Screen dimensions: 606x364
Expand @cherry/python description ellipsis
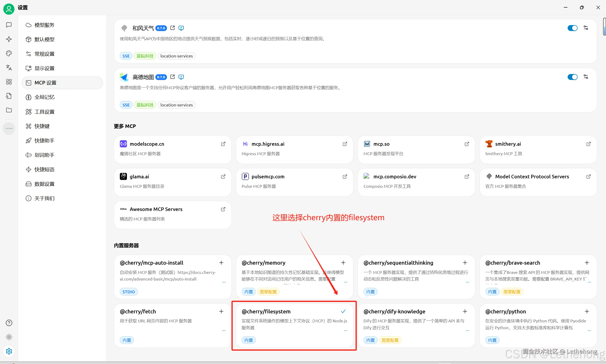coord(589,331)
